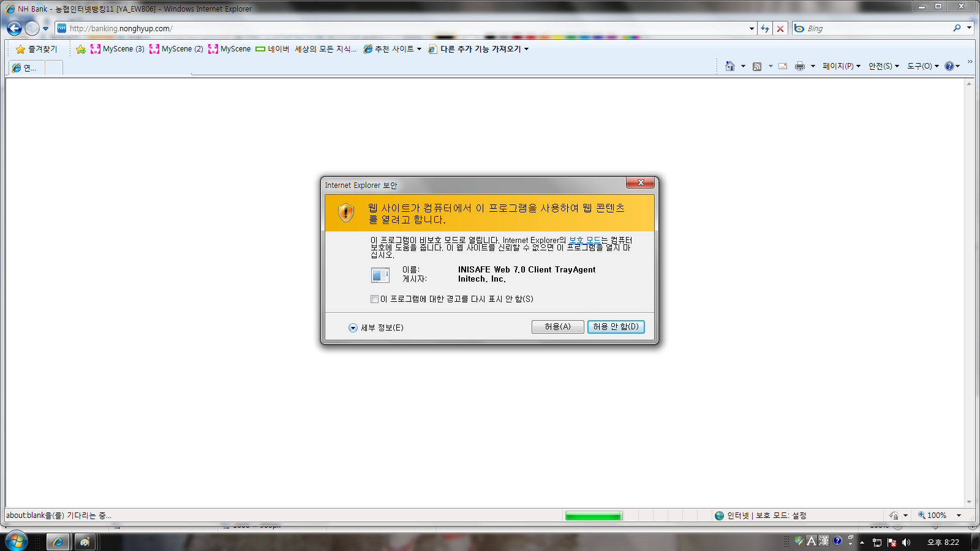Open the 안전(S) menu

point(884,66)
